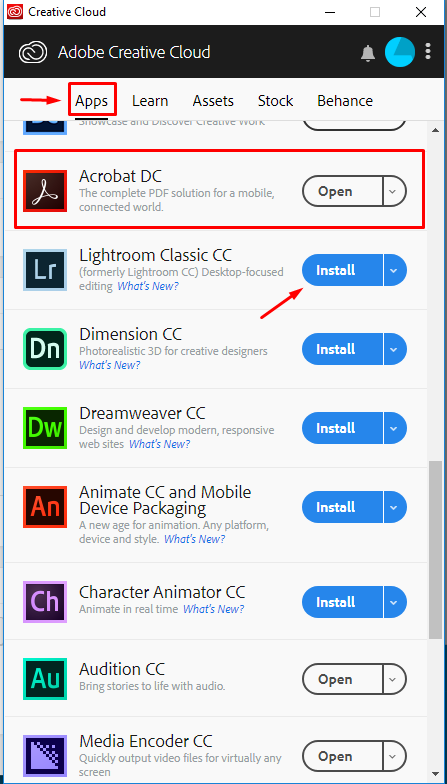Click the Dreamweaver CC Dw icon
447x784 pixels.
(x=45, y=428)
